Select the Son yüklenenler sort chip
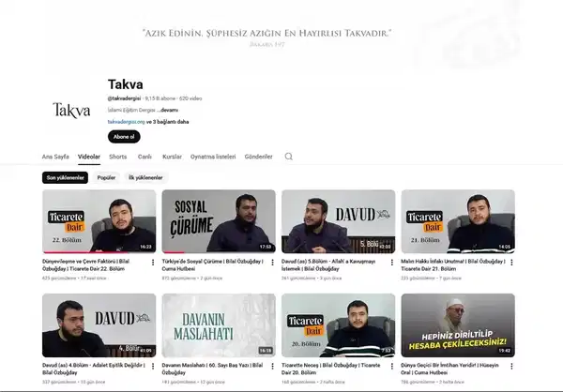 (65, 177)
